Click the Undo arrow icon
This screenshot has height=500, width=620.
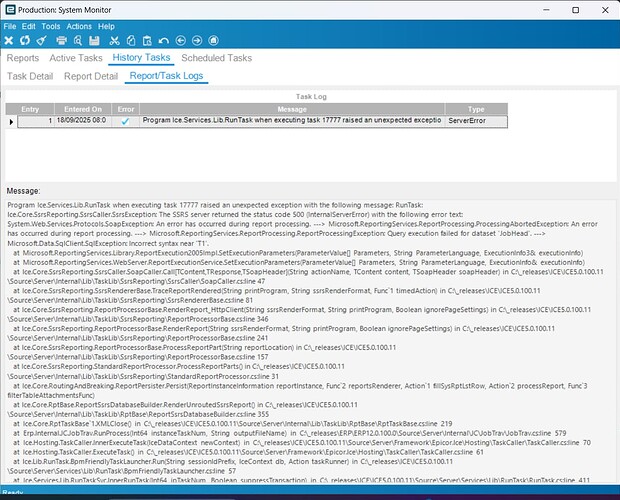point(163,40)
